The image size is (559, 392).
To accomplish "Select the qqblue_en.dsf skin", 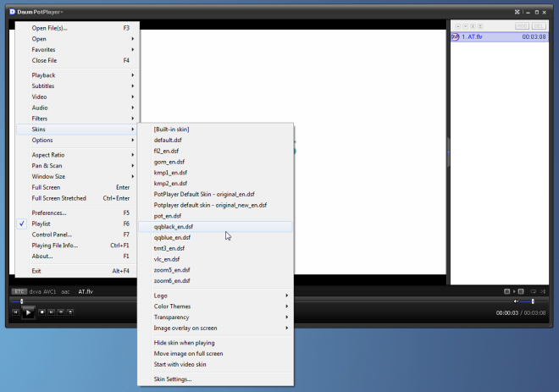I will 215,237.
